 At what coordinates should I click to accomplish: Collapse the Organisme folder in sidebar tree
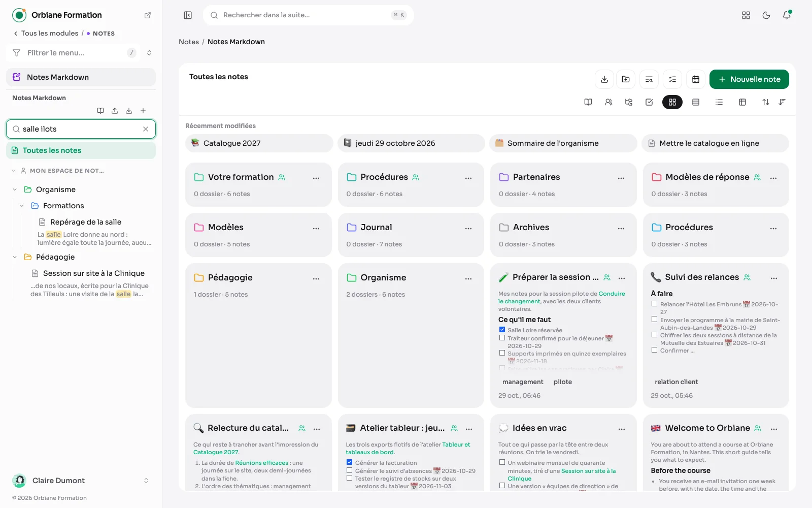pyautogui.click(x=15, y=189)
